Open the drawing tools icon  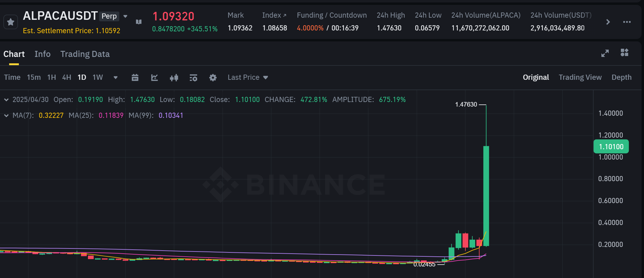coord(155,78)
